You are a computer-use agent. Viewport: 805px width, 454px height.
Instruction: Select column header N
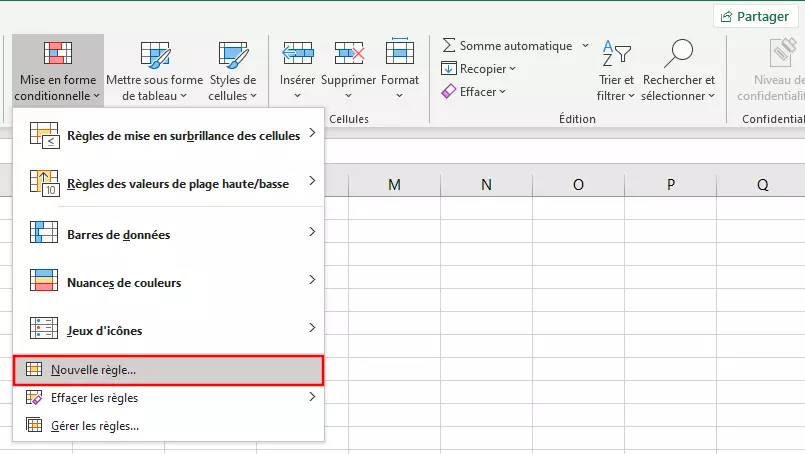pyautogui.click(x=486, y=185)
